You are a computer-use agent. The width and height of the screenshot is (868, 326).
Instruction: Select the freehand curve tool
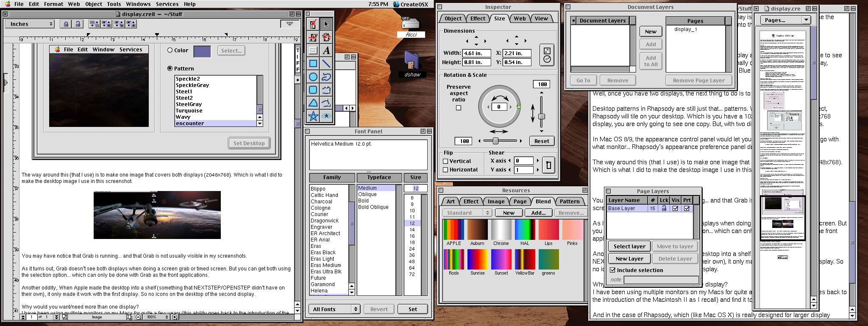[326, 77]
